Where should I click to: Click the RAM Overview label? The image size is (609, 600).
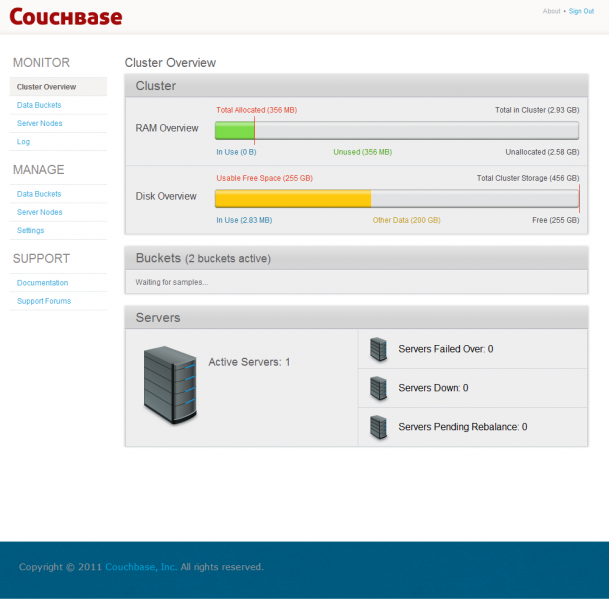(x=167, y=128)
